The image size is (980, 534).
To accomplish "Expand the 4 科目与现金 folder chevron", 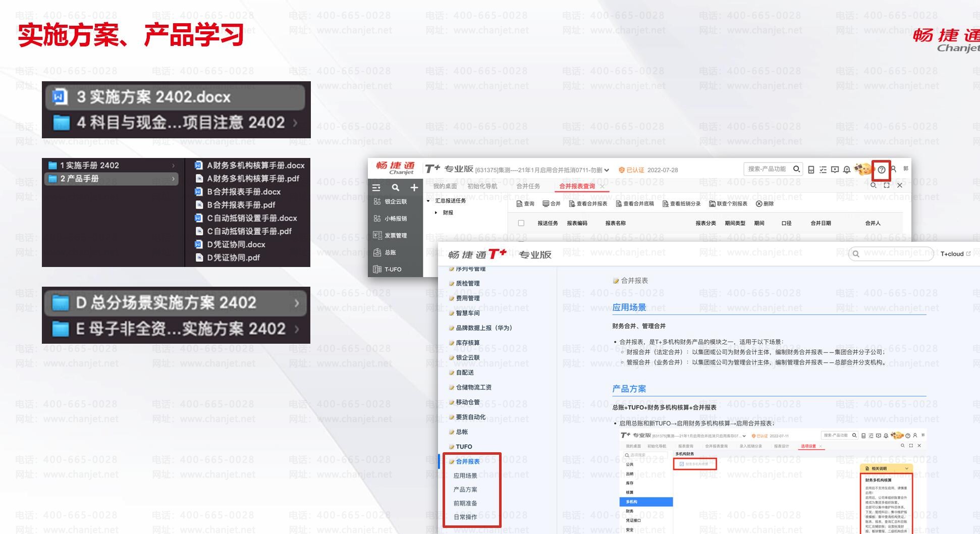I will (295, 123).
